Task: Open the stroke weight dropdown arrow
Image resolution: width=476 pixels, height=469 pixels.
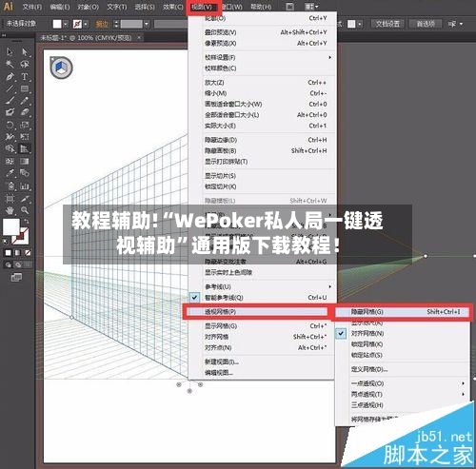Action: coord(147,24)
